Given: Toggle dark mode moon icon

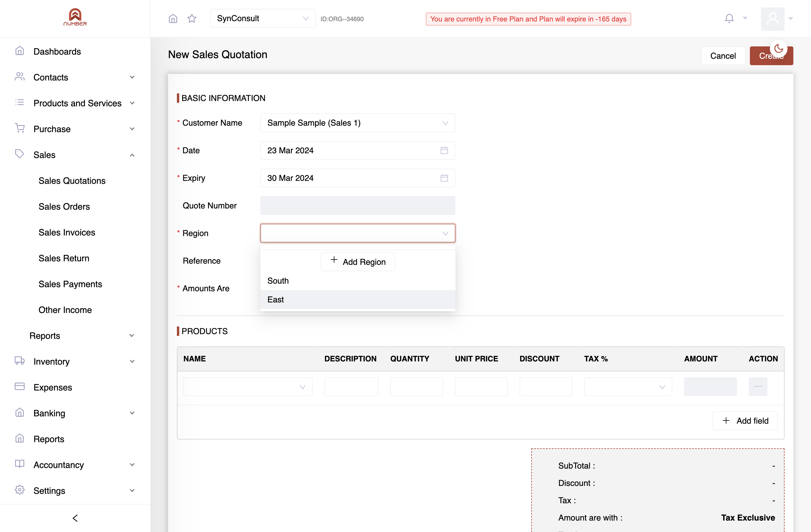Looking at the screenshot, I should [x=778, y=49].
